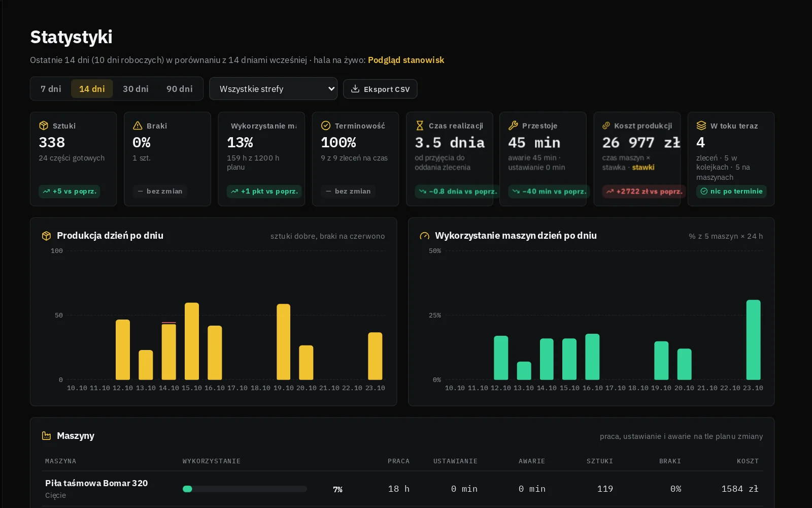Click the Braki warning triangle icon

click(138, 125)
